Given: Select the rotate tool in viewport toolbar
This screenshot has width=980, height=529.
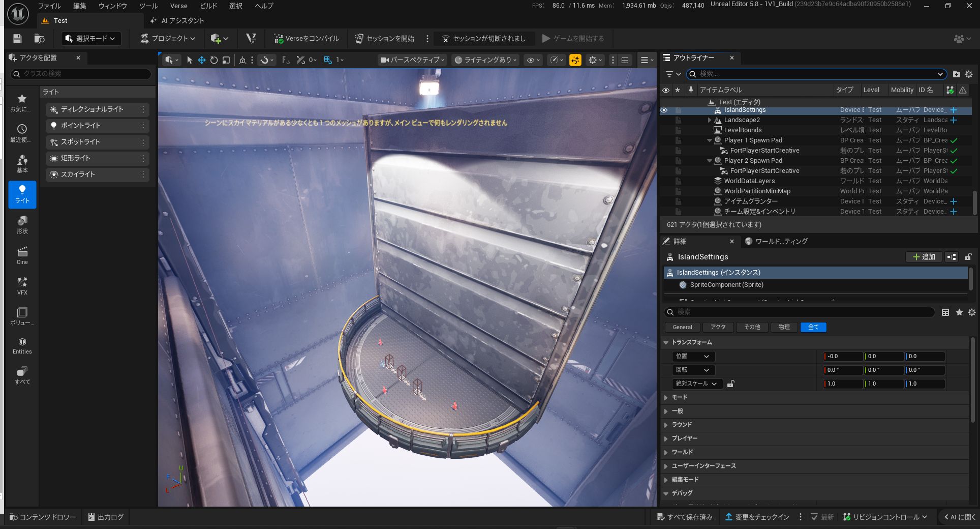Looking at the screenshot, I should (x=214, y=60).
